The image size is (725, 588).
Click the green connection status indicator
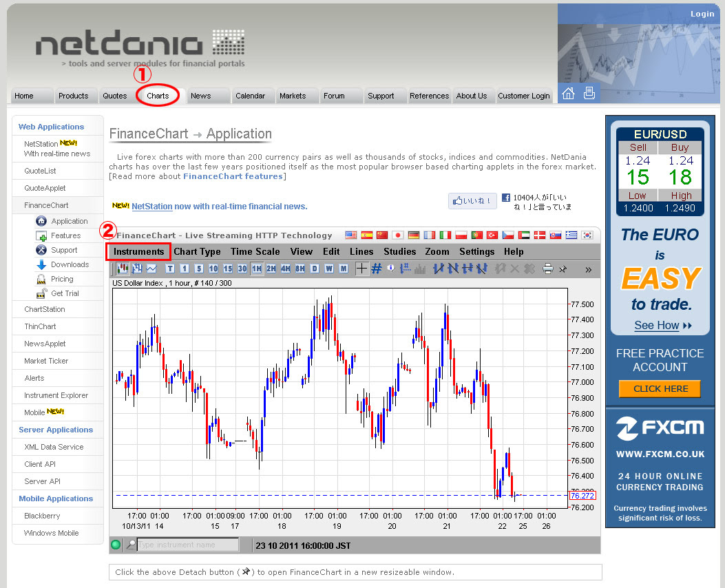[116, 545]
